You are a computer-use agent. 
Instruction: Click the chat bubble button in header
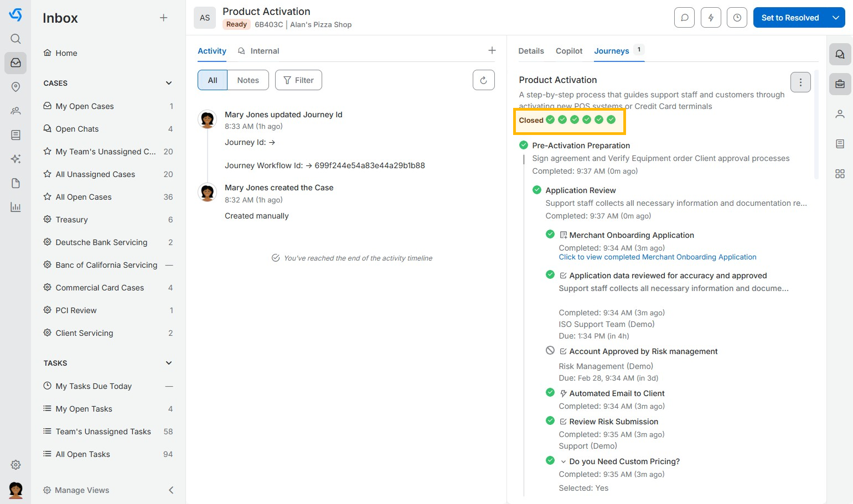click(x=684, y=18)
